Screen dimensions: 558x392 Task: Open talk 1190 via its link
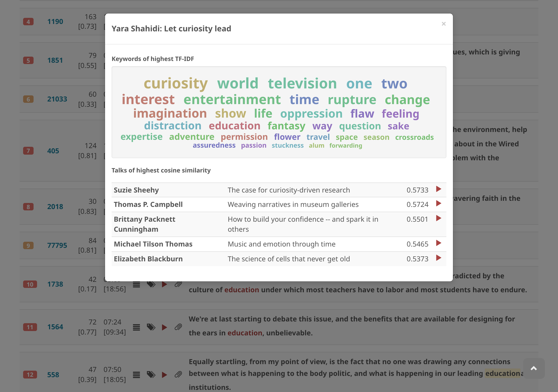pyautogui.click(x=55, y=21)
